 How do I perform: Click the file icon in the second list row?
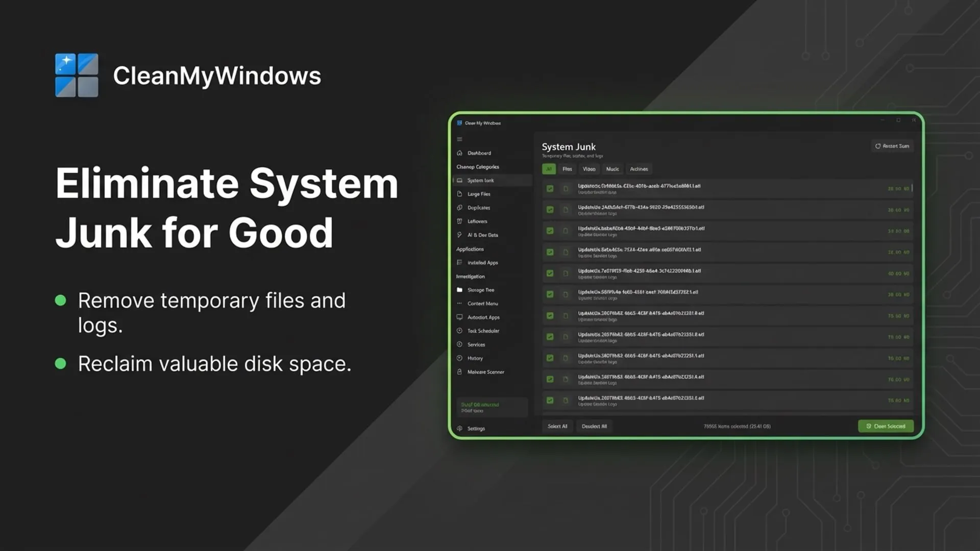pyautogui.click(x=566, y=210)
